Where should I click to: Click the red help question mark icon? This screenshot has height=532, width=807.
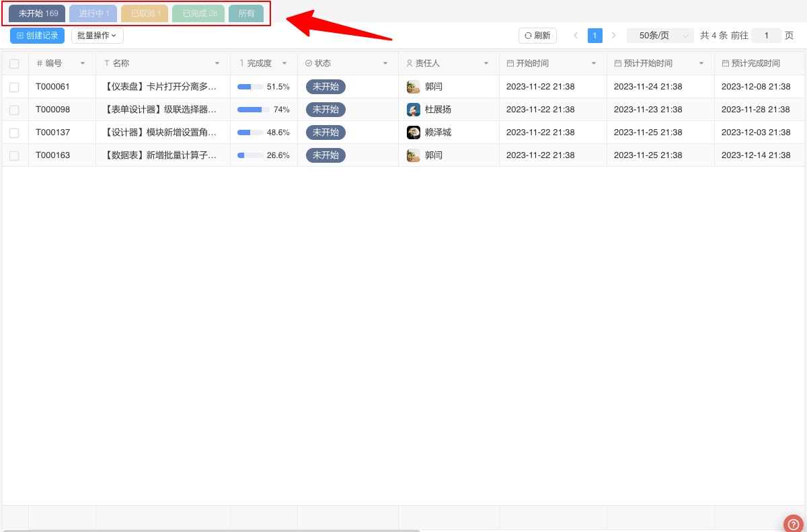[x=794, y=525]
